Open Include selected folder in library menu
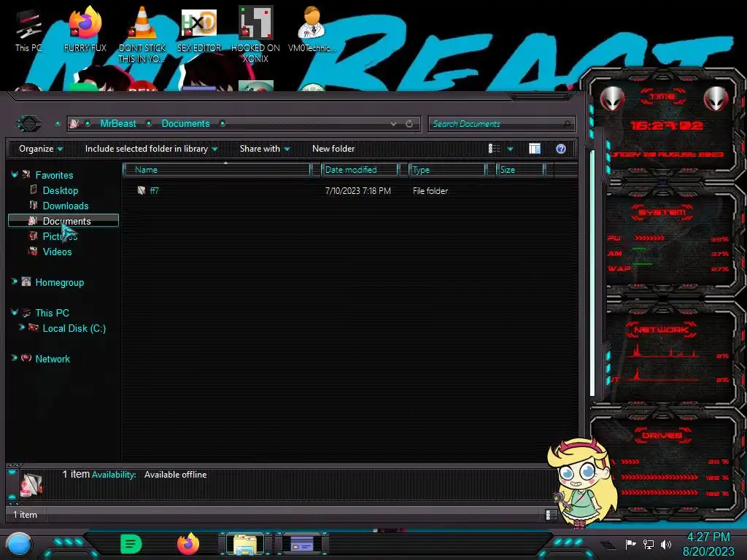 (x=151, y=149)
